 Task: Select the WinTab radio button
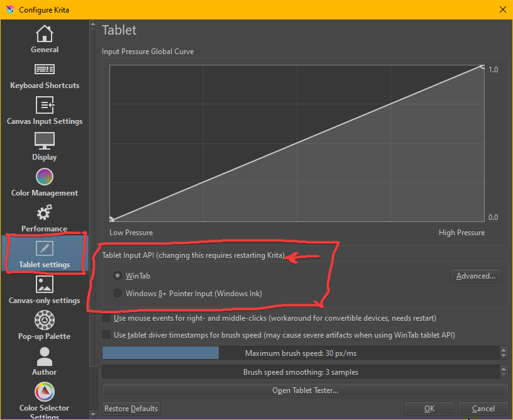118,276
